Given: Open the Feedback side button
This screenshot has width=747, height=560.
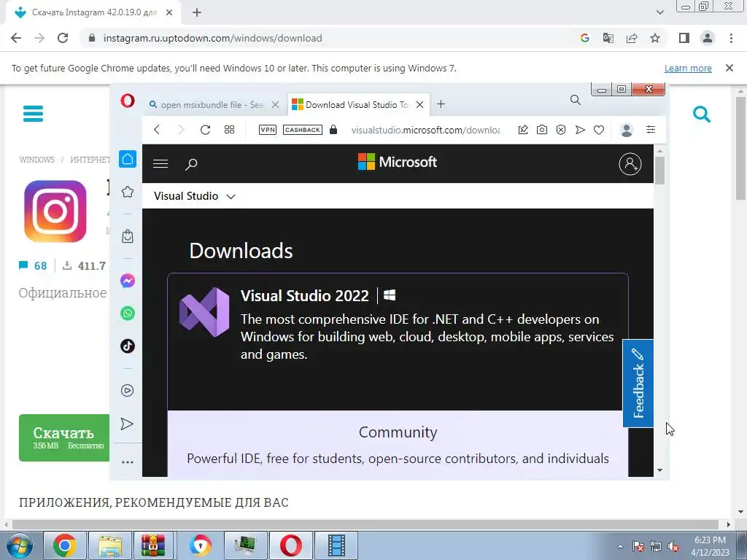Looking at the screenshot, I should (638, 384).
